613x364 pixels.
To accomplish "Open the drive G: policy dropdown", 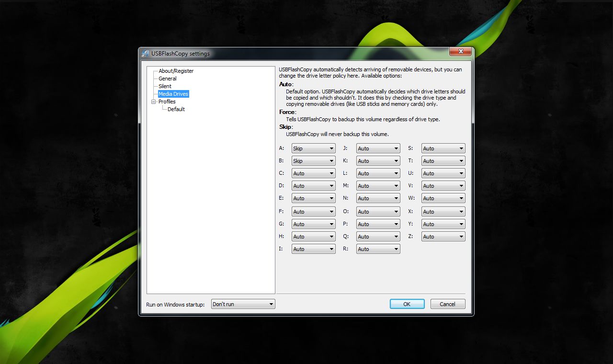I will tap(313, 224).
